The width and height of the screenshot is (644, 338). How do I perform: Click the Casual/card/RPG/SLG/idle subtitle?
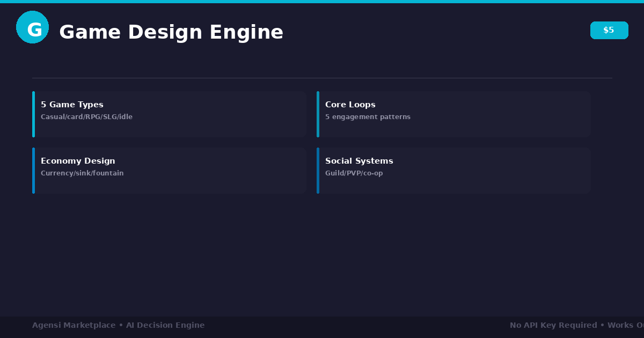click(86, 117)
